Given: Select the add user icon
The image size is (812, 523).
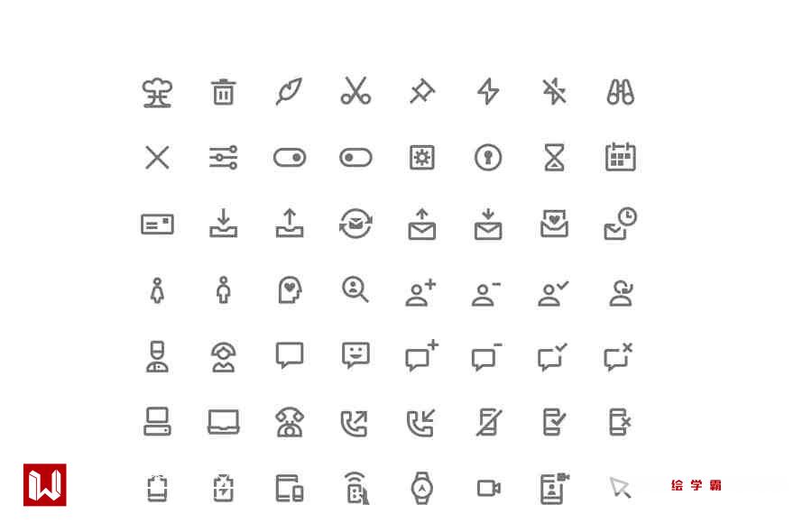Looking at the screenshot, I should [x=420, y=292].
